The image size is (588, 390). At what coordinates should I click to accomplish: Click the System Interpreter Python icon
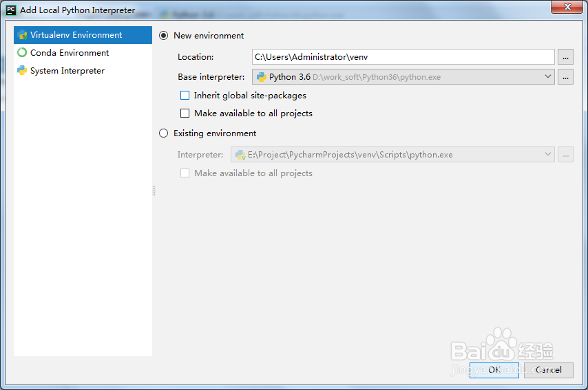point(22,70)
